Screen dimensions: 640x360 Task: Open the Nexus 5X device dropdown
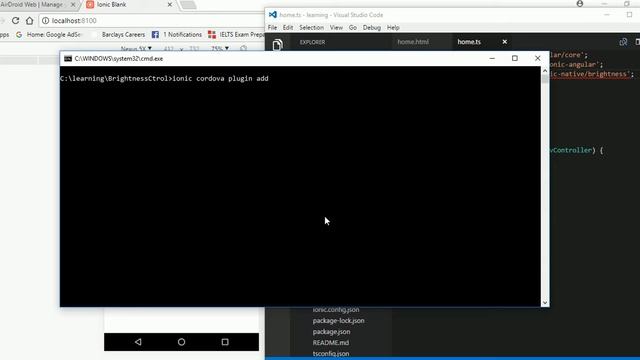click(x=136, y=49)
